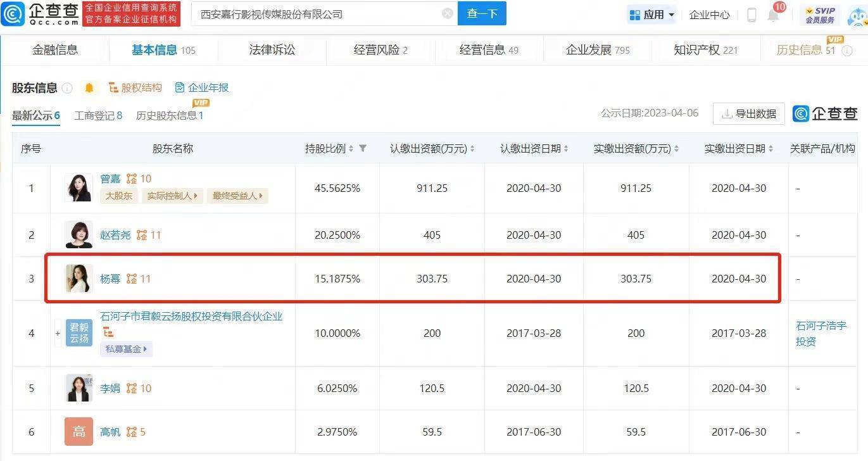Switch to 企业发展 tab

(598, 50)
